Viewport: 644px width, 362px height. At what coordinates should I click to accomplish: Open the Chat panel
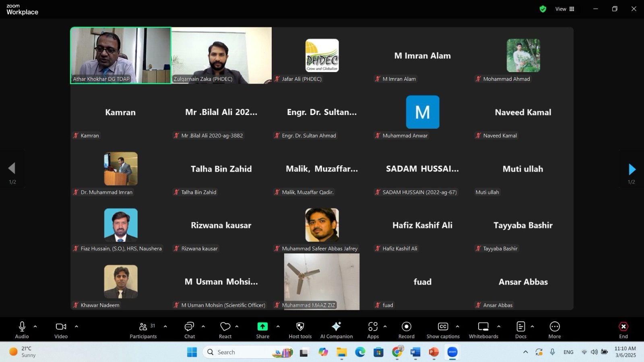pyautogui.click(x=189, y=330)
